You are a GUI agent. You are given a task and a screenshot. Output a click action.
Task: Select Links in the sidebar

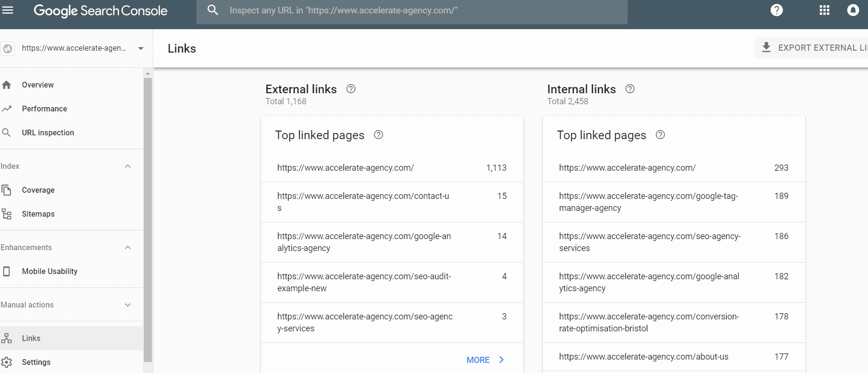coord(71,338)
